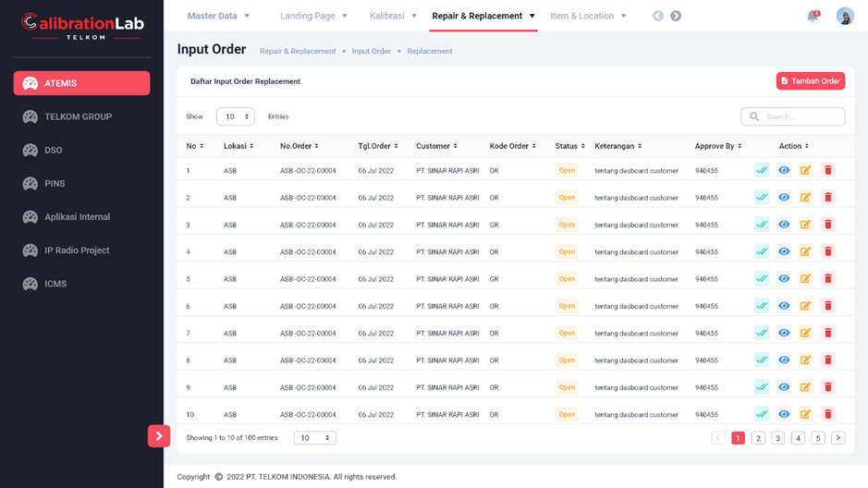
Task: Open the Show entries dropdown
Action: (x=235, y=116)
